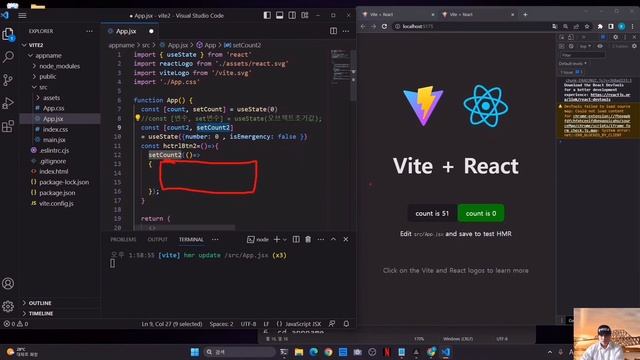Split the terminal panel
The image size is (640, 360).
[x=296, y=239]
